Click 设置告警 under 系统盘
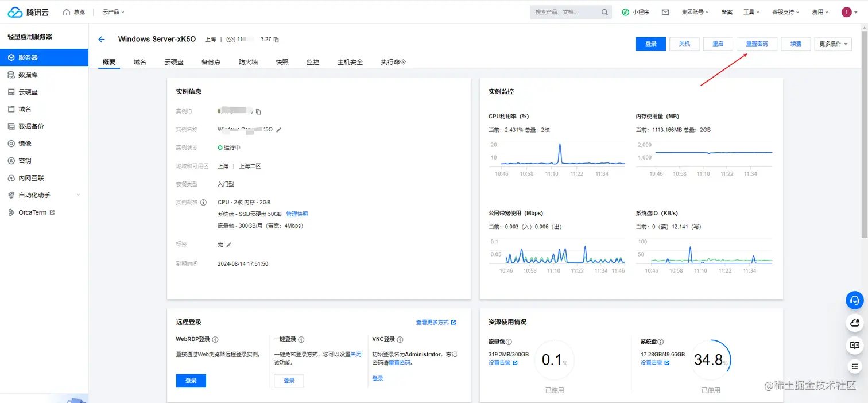The height and width of the screenshot is (403, 868). [655, 363]
